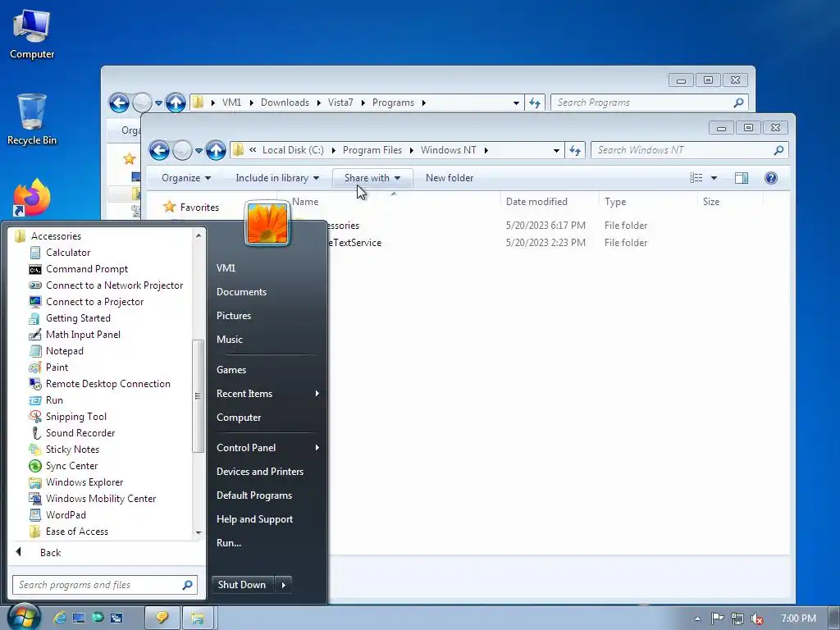Viewport: 840px width, 630px height.
Task: Click the Search Programs field in back window
Action: point(650,103)
